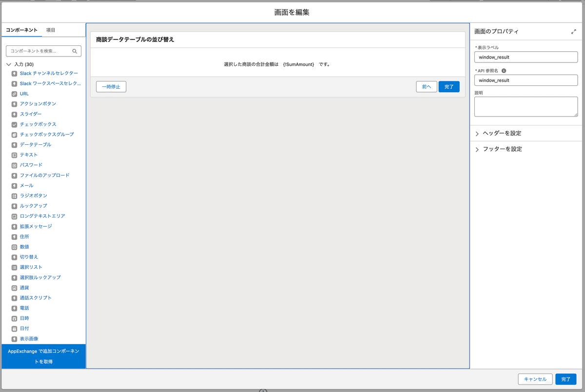585x392 pixels.
Task: Click the 選択肢ルックアップ component icon
Action: [x=14, y=277]
